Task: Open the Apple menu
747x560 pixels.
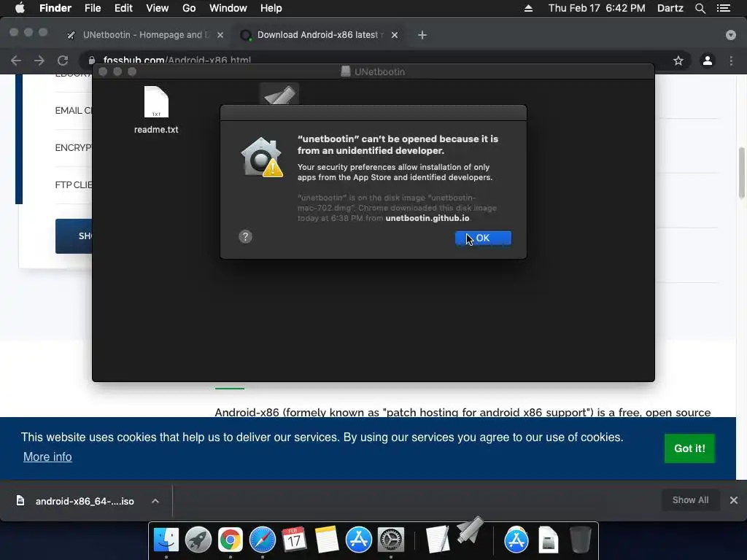Action: click(20, 8)
